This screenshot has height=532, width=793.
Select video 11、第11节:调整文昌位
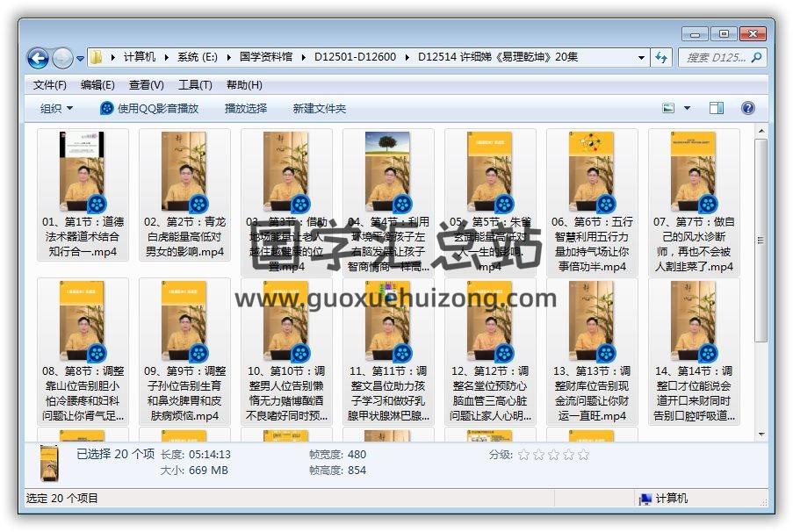coord(388,351)
